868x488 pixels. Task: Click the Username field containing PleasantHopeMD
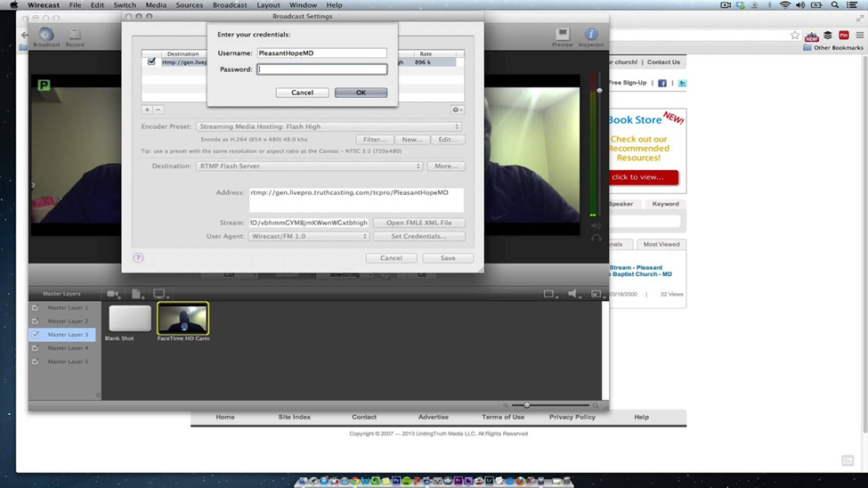click(321, 53)
